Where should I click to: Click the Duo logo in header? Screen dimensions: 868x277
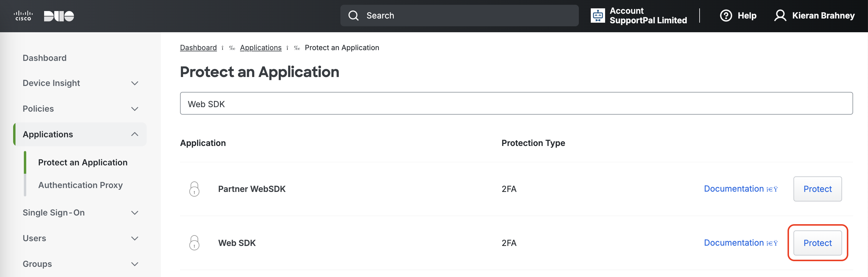[x=59, y=16]
